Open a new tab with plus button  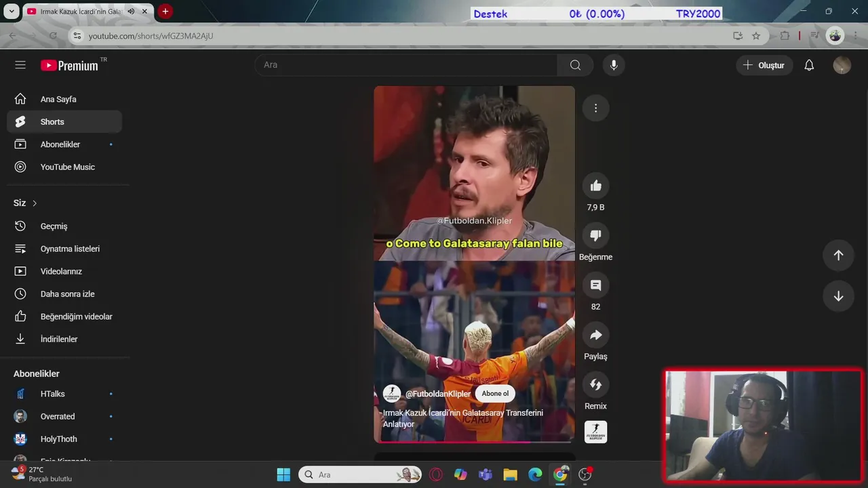(165, 12)
